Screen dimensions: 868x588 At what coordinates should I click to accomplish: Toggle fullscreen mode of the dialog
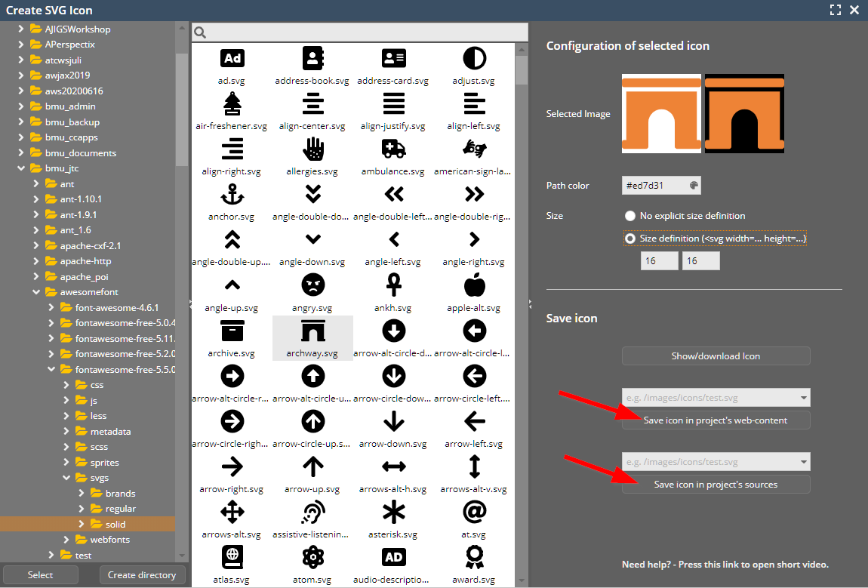835,11
